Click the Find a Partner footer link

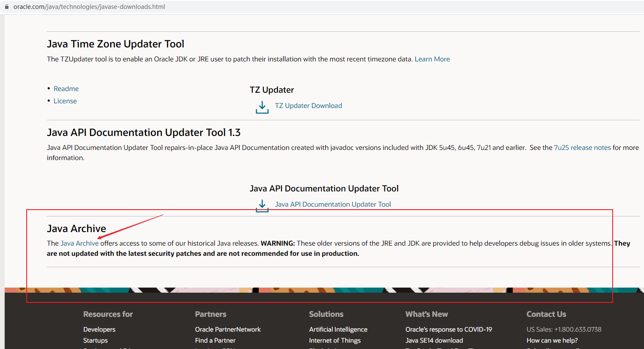click(x=215, y=341)
